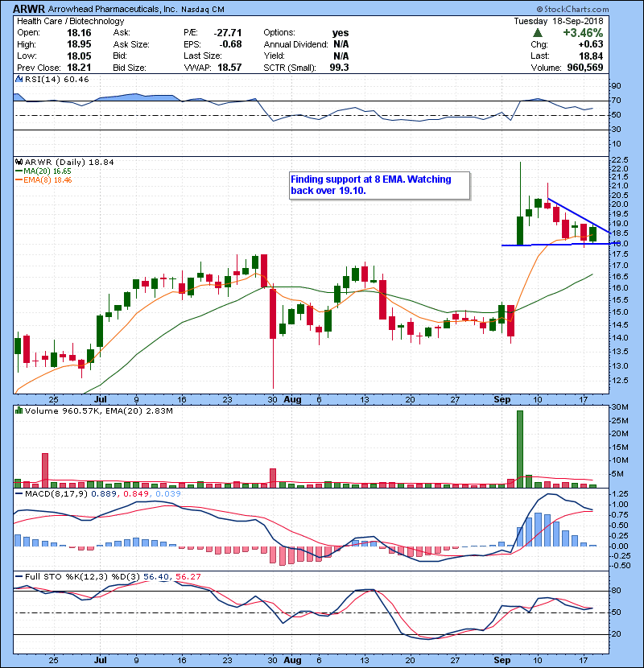Image resolution: width=644 pixels, height=668 pixels.
Task: Click the 30M label on the volume axis
Action: (619, 407)
